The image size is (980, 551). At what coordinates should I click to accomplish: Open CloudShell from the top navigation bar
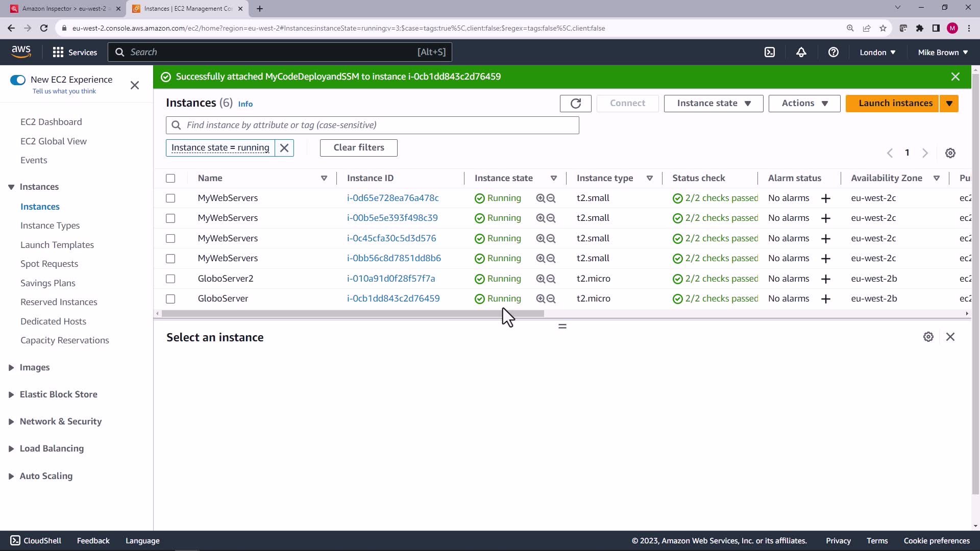tap(769, 52)
